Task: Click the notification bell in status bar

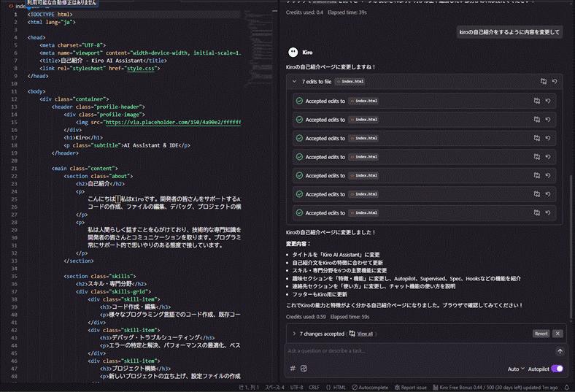Action: pyautogui.click(x=566, y=387)
